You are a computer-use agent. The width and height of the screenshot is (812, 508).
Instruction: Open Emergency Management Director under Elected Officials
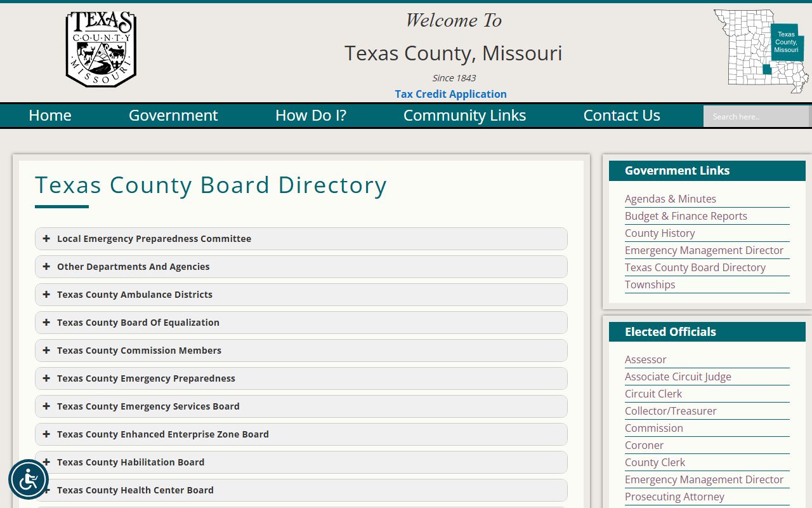click(704, 479)
